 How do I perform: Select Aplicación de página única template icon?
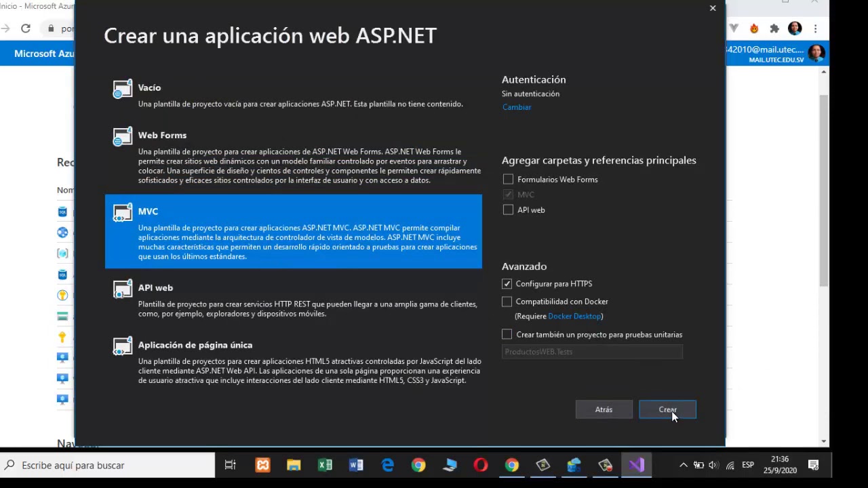tap(123, 346)
